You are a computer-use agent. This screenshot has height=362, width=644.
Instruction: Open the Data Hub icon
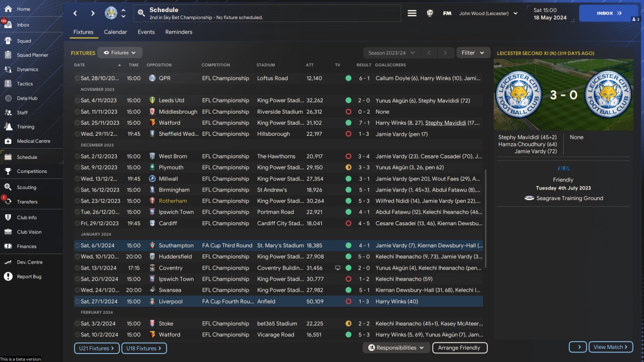[x=8, y=98]
